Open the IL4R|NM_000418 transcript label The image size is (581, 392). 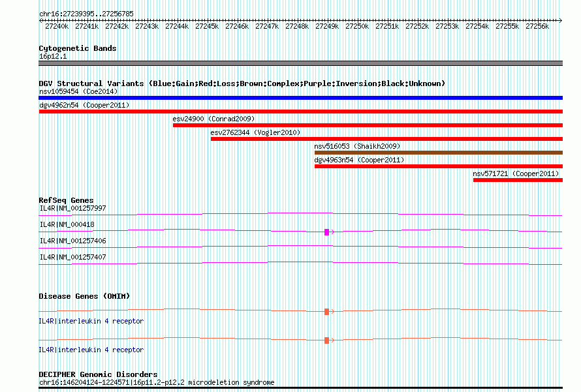tap(67, 224)
